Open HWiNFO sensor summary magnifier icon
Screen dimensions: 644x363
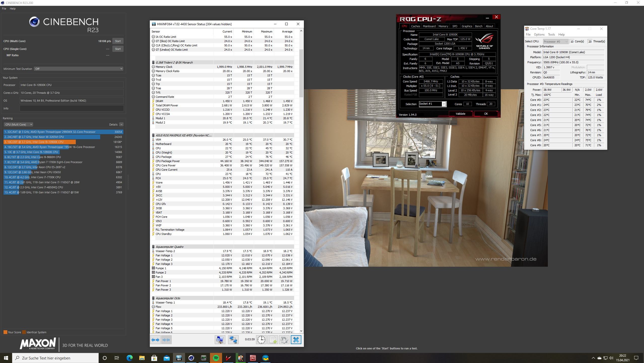(x=220, y=340)
